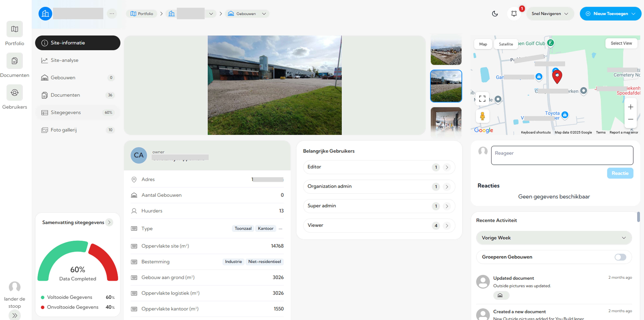Open three-dots menu beside site name
This screenshot has width=644, height=320.
pyautogui.click(x=112, y=14)
